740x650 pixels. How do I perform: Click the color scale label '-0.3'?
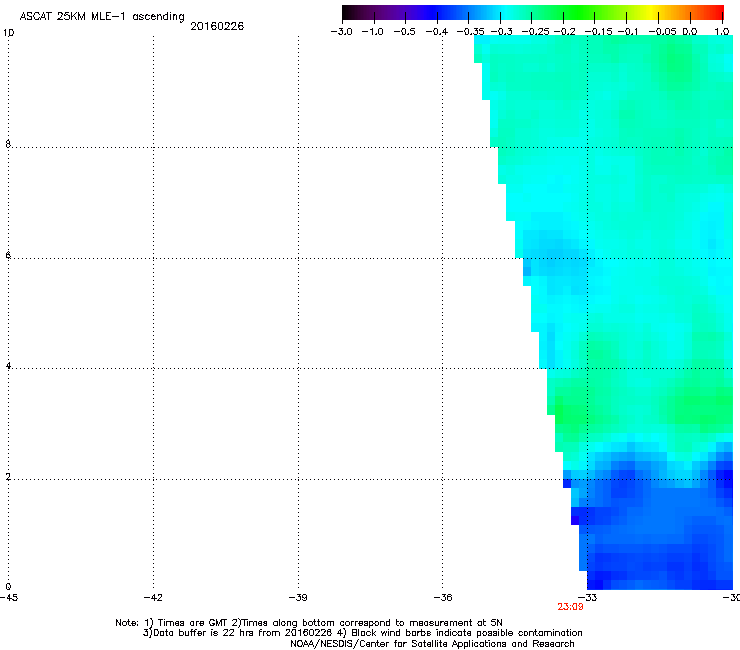[501, 32]
